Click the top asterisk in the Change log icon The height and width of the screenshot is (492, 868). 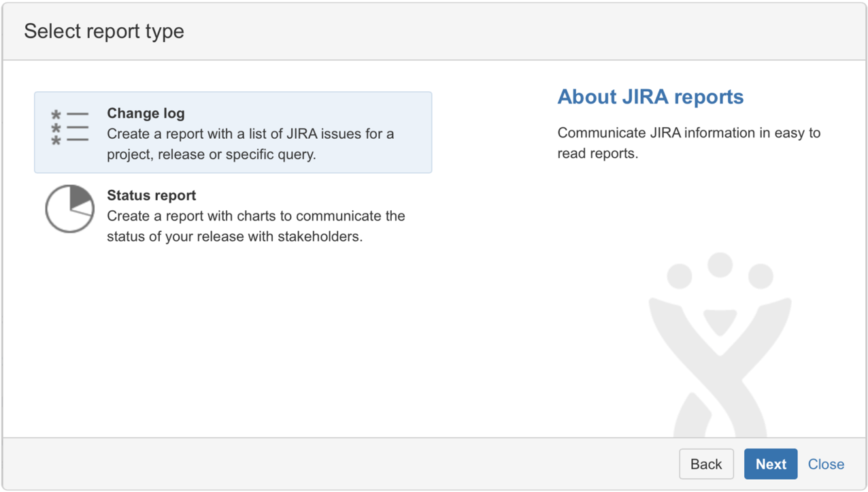coord(56,114)
